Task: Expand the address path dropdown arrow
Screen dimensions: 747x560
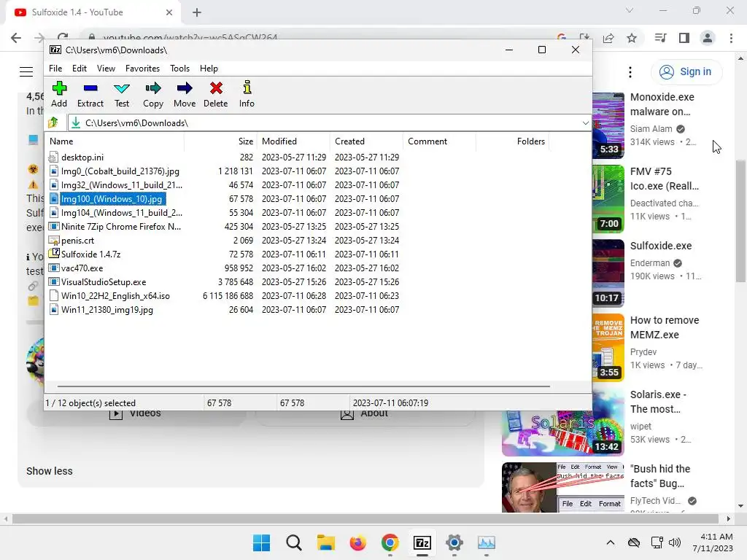Action: [x=585, y=122]
